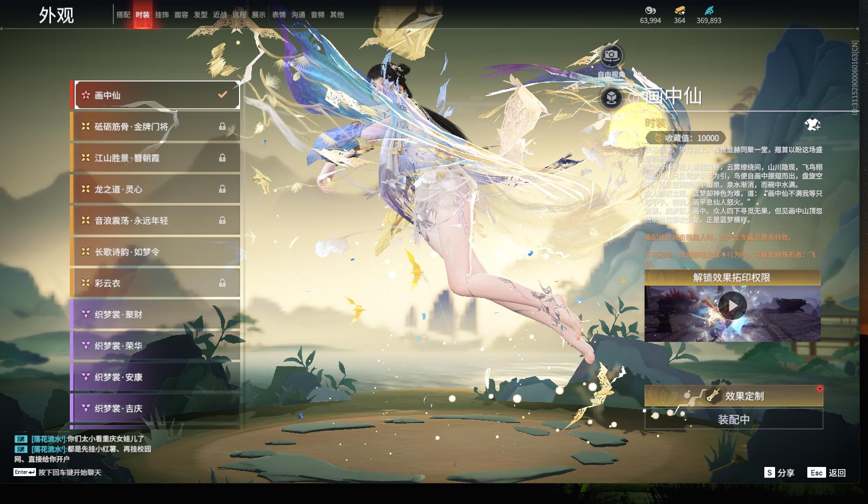Screen dimensions: 868x504
Task: Click the teal tornado currency icon
Action: (x=709, y=10)
